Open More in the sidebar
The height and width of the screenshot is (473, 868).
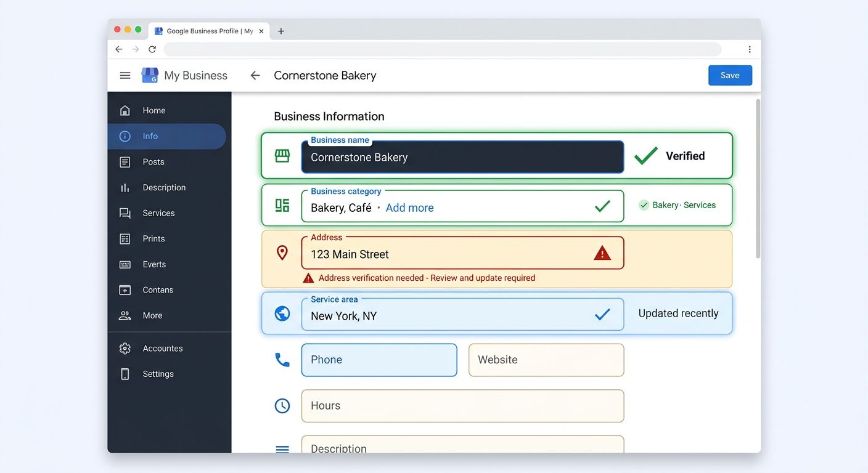166,315
